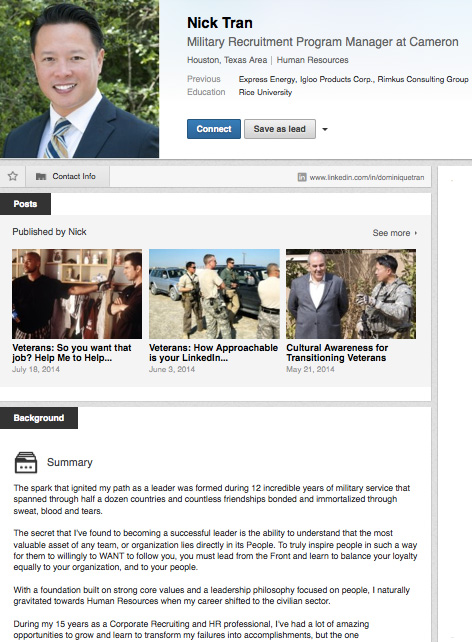472x642 pixels.
Task: Open the Contact Info tab
Action: click(68, 176)
